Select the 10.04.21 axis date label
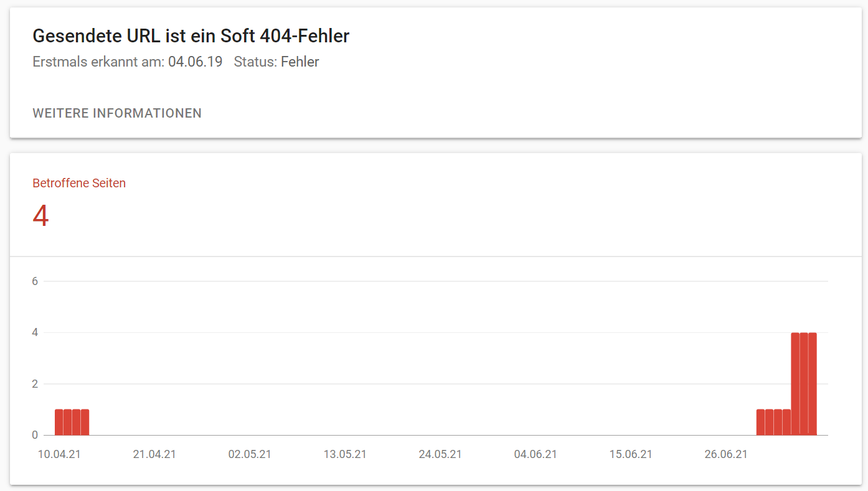 (x=59, y=454)
